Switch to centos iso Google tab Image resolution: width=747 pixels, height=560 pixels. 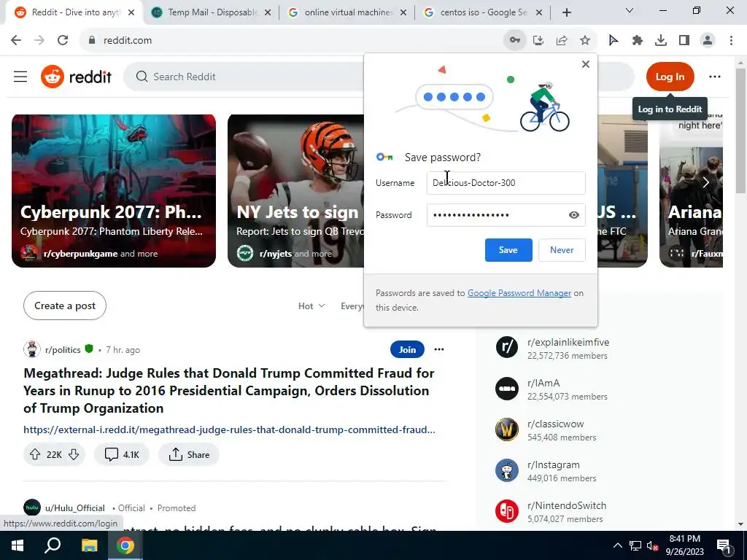tap(483, 12)
